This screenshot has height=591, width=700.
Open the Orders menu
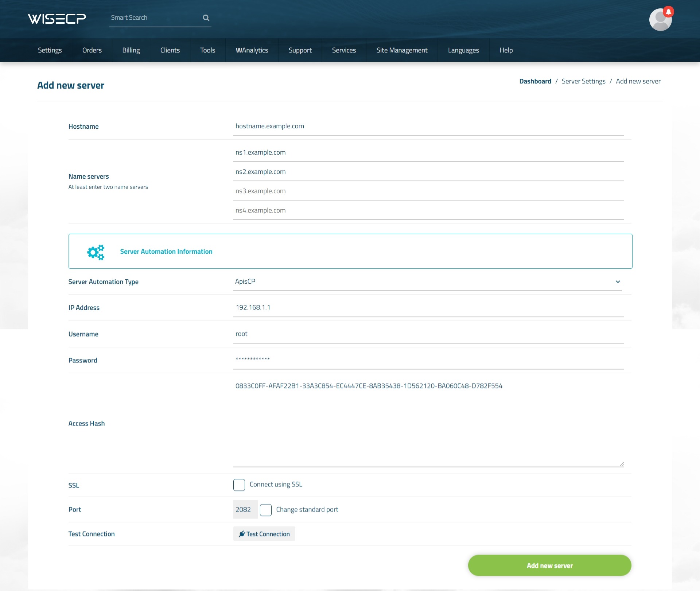(x=92, y=50)
